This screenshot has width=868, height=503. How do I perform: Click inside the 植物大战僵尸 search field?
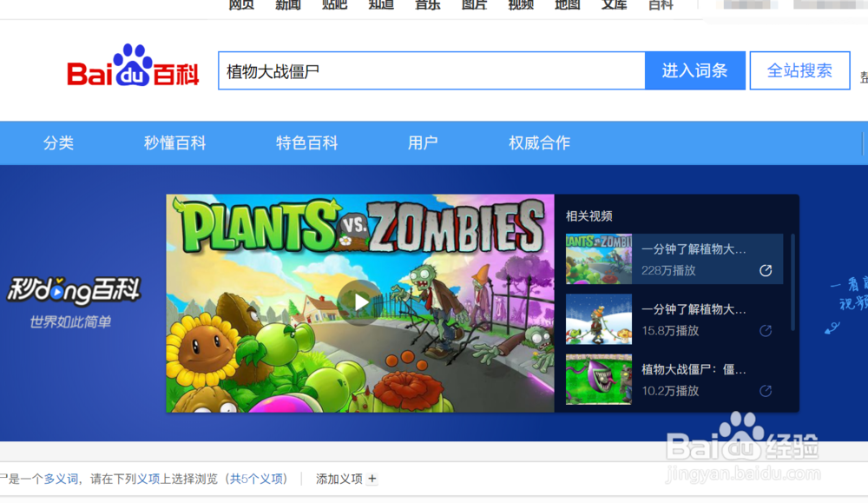click(431, 70)
